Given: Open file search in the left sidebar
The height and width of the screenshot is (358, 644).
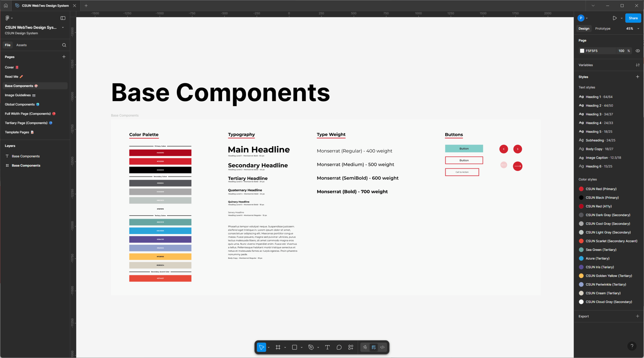Looking at the screenshot, I should pos(64,45).
